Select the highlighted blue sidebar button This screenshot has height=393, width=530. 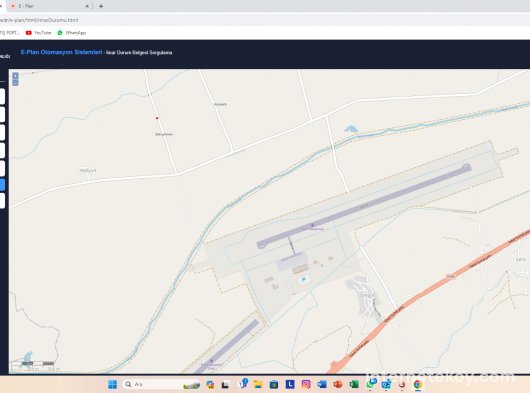2,185
